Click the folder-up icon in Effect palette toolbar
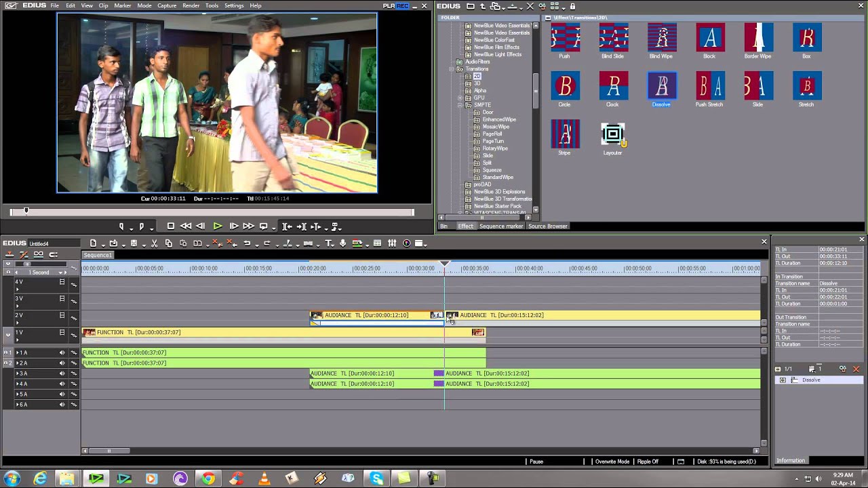The height and width of the screenshot is (488, 868). click(482, 6)
